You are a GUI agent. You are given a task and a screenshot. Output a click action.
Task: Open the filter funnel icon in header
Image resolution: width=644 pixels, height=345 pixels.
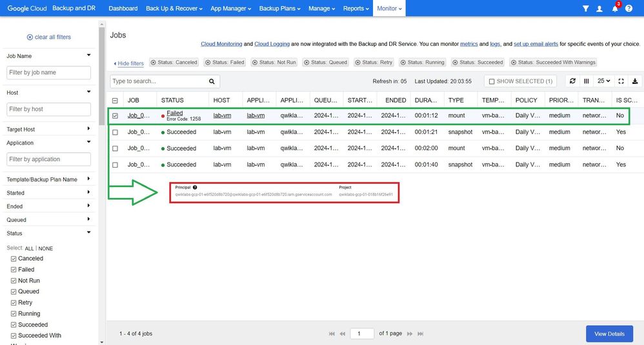586,8
